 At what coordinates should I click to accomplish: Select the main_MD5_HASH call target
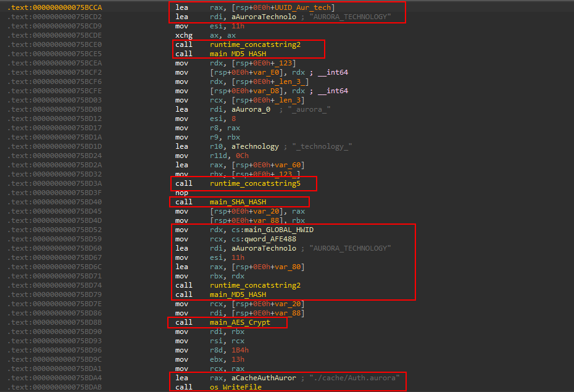pos(238,54)
